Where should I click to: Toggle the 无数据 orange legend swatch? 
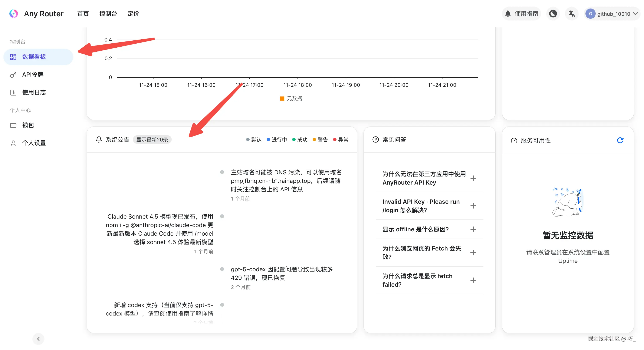pos(282,98)
